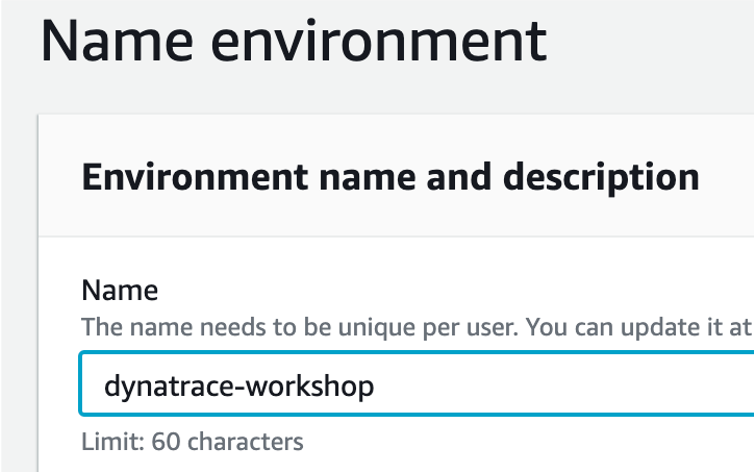This screenshot has height=472, width=754.
Task: Click the Name field containing dynatrace-workshop
Action: [x=416, y=384]
